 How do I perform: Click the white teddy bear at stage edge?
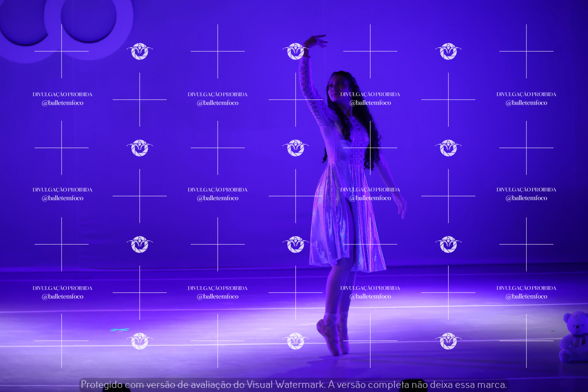pos(575,336)
